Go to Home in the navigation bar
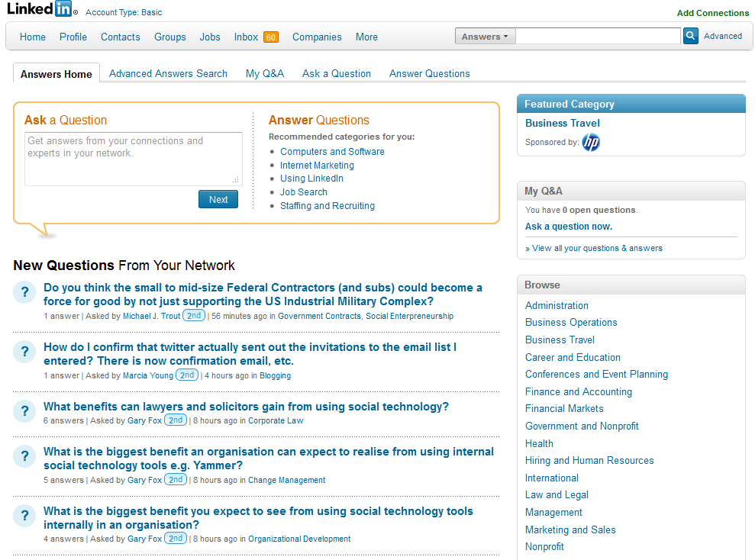The height and width of the screenshot is (560, 755). tap(32, 37)
